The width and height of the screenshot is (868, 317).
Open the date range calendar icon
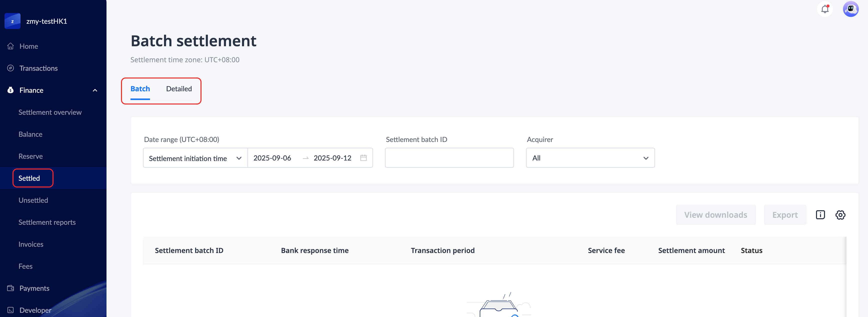[x=363, y=158]
